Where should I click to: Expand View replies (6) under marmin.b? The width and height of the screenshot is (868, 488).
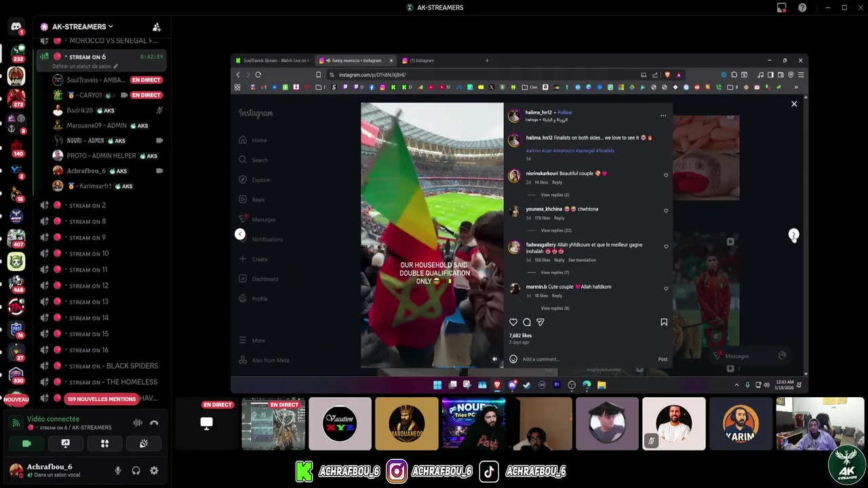point(555,308)
